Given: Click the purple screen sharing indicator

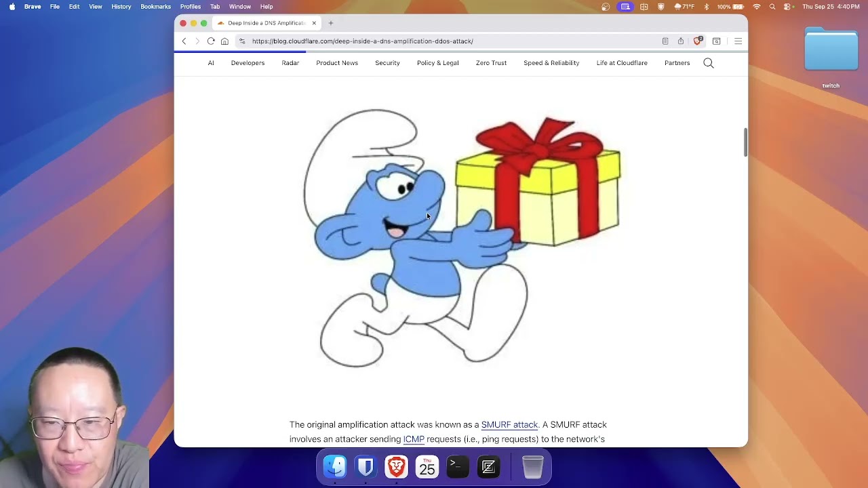Looking at the screenshot, I should coord(625,7).
